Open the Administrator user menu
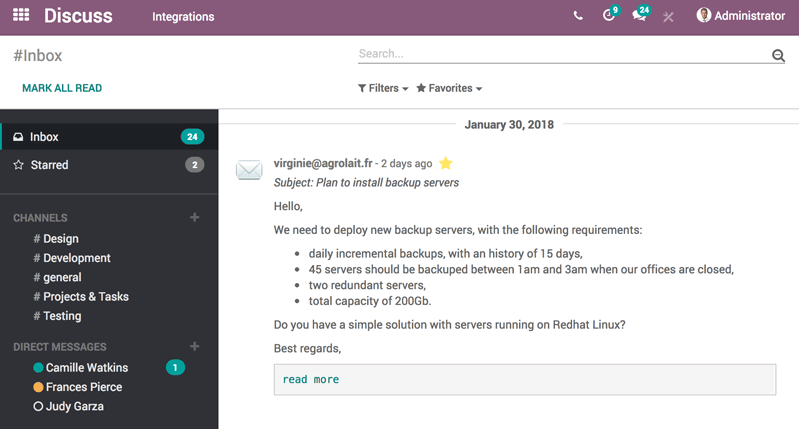 click(x=740, y=16)
